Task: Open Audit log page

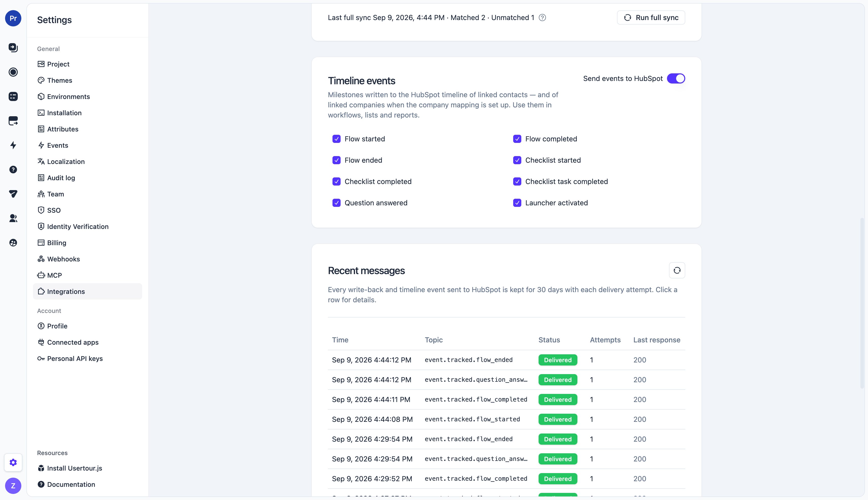Action: coord(87,178)
